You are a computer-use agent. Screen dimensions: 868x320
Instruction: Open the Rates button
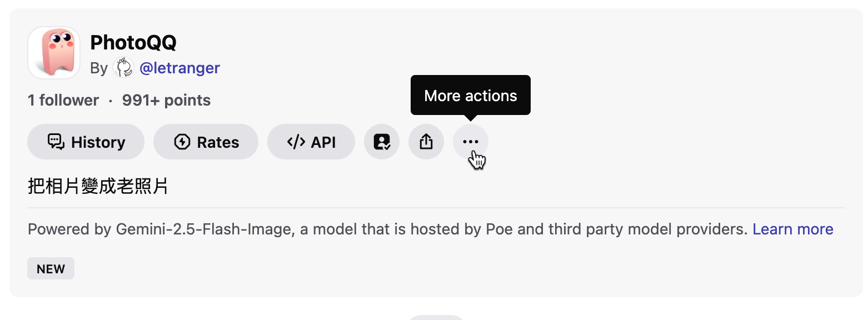(206, 142)
